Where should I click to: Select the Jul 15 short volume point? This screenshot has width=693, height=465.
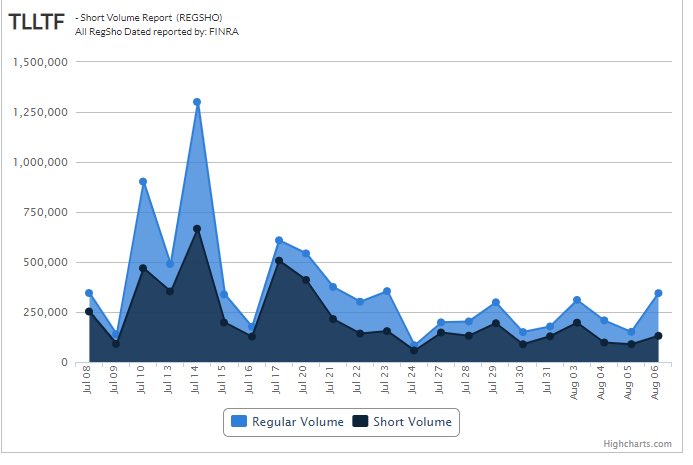[x=224, y=323]
